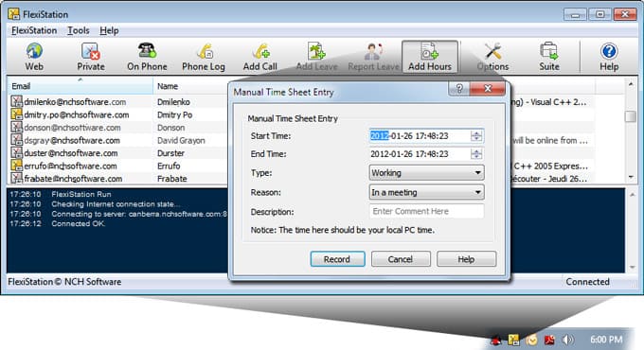Open the Tools menu
644x350 pixels.
coord(78,30)
